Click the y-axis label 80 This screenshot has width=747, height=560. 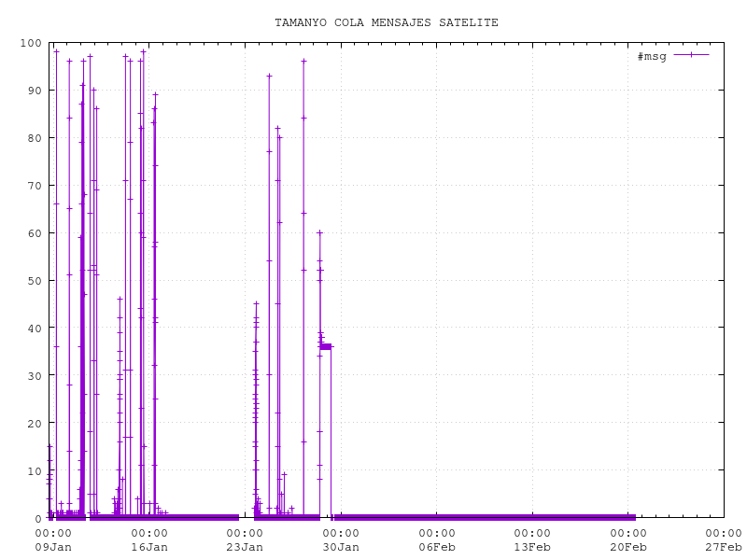[35, 138]
